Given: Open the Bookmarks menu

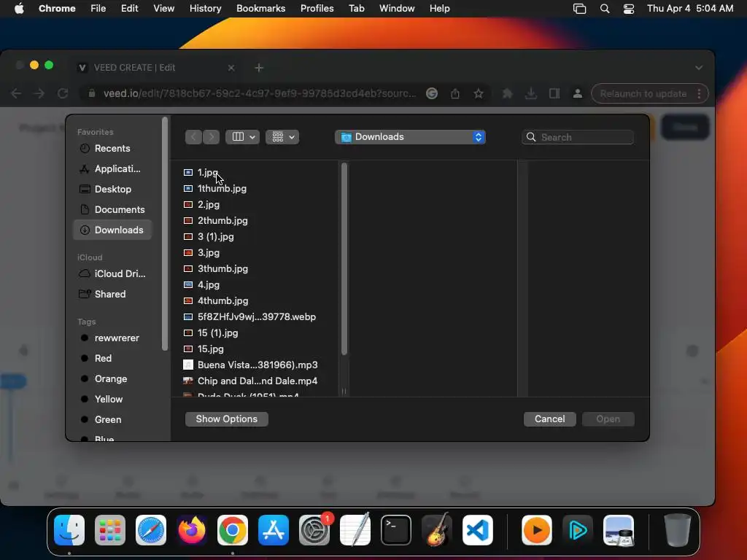Looking at the screenshot, I should coord(261,9).
